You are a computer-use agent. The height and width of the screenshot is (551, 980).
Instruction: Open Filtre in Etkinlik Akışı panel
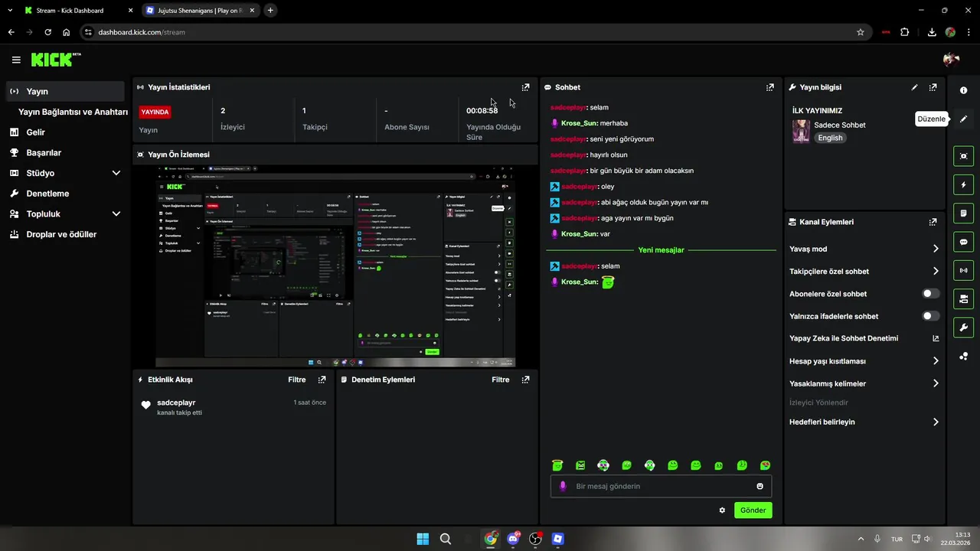pyautogui.click(x=297, y=380)
